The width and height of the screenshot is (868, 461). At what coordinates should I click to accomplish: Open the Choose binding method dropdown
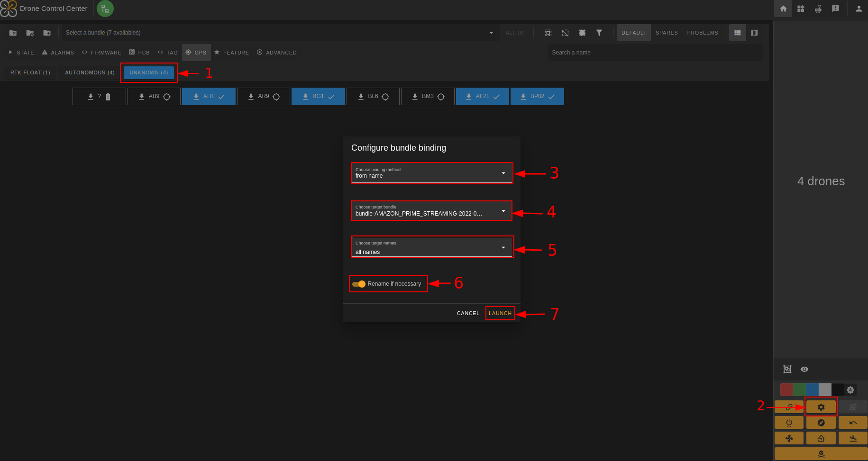coord(431,173)
